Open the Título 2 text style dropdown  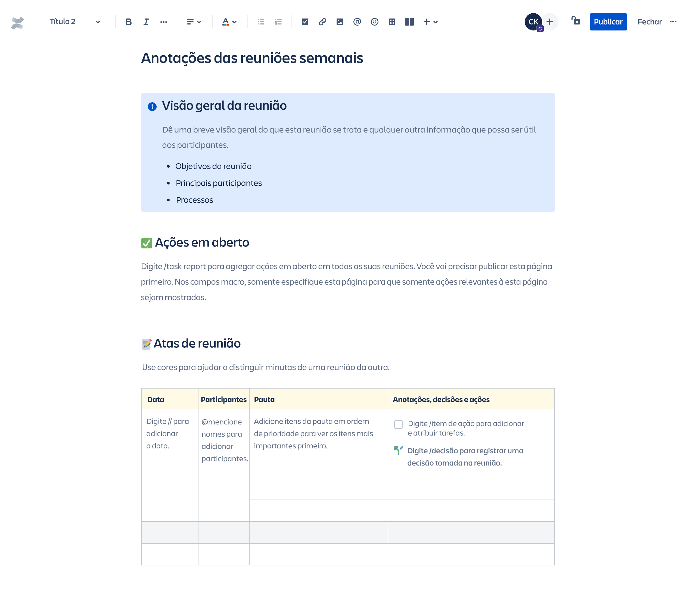pos(74,22)
